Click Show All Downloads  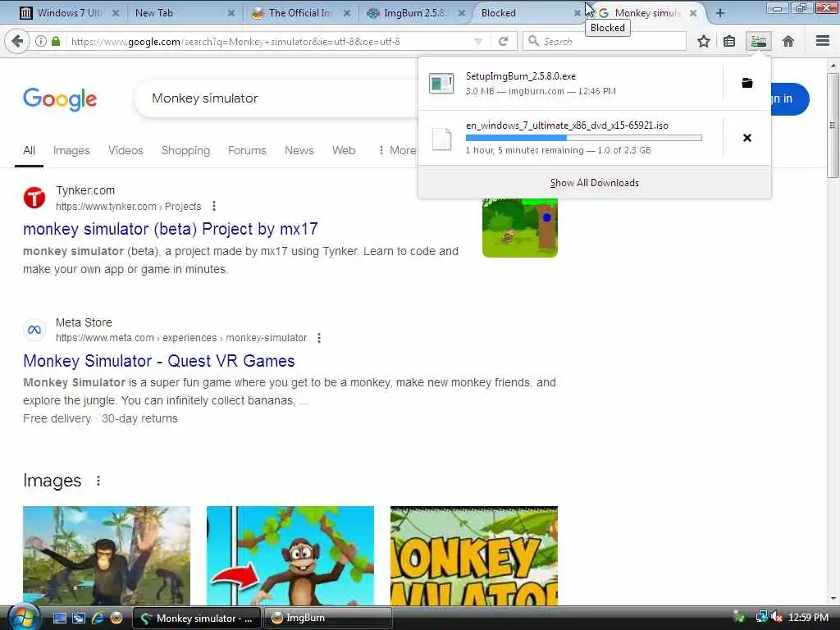click(x=594, y=183)
